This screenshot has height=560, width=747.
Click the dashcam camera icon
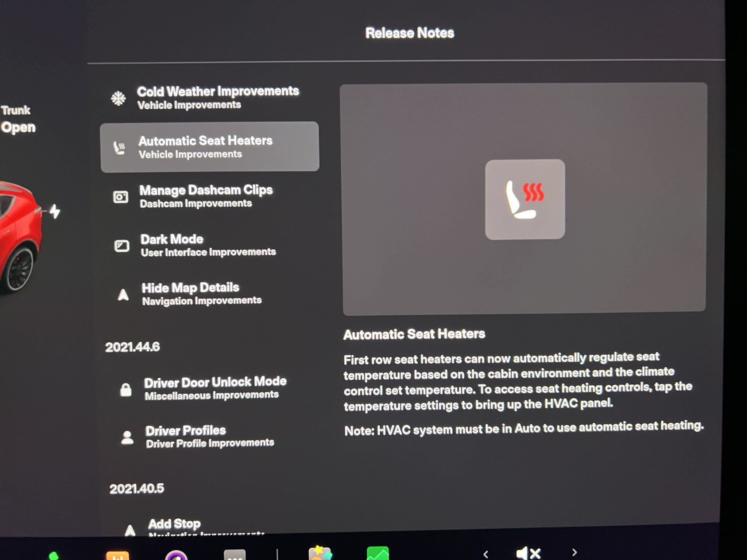click(x=121, y=197)
